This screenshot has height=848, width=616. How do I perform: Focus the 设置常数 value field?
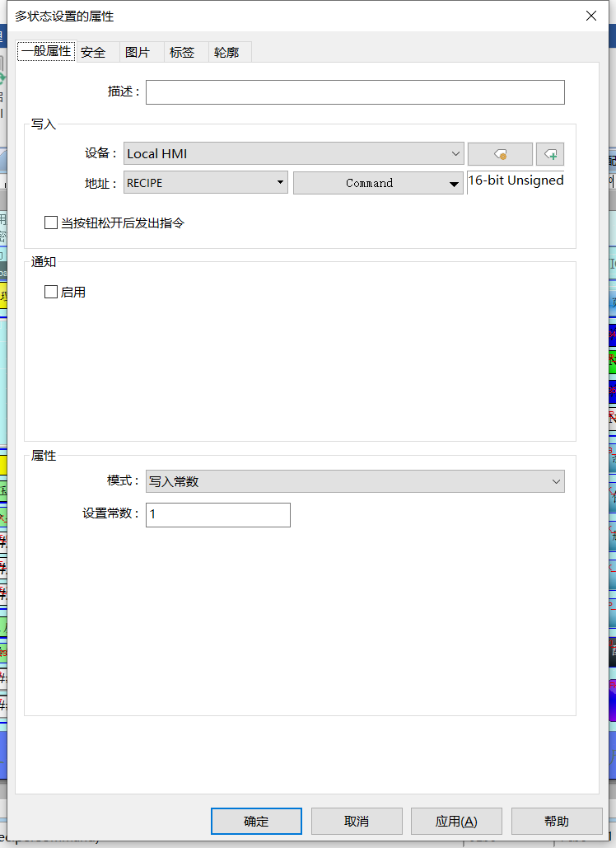pyautogui.click(x=218, y=514)
